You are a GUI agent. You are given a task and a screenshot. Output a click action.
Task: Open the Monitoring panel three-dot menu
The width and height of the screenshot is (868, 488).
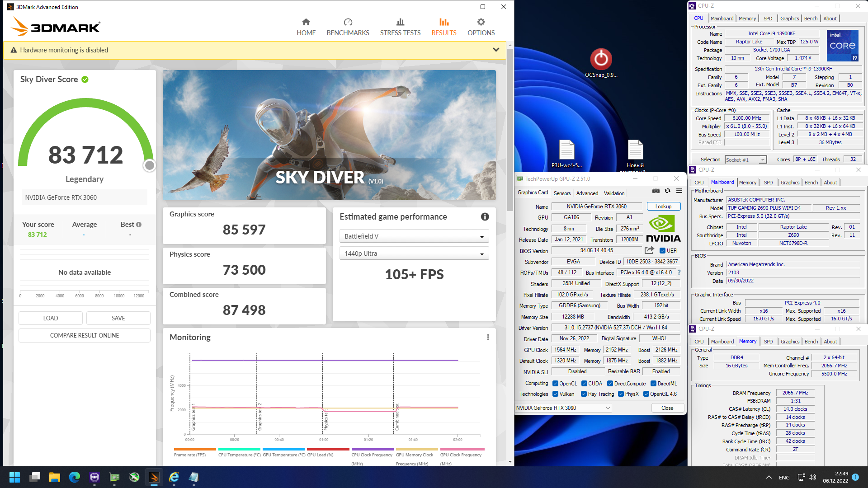coord(488,337)
